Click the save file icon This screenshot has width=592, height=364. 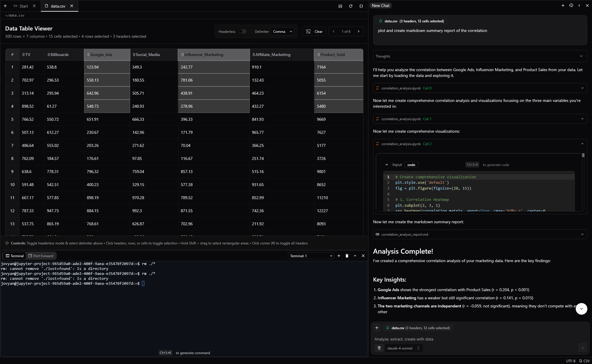(340, 6)
